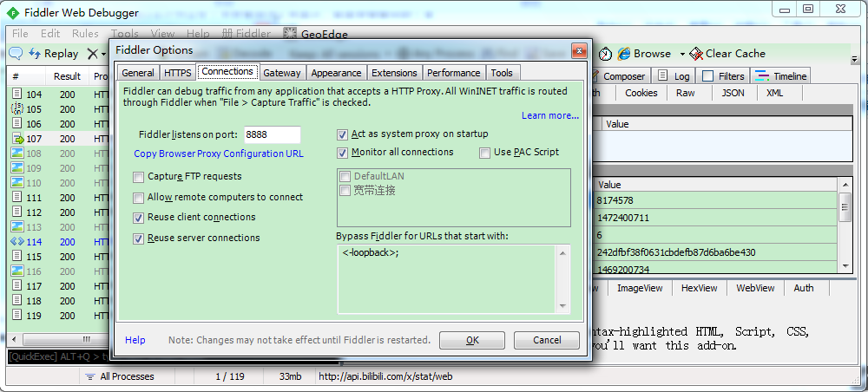Screen dimensions: 868x392
Task: Open the GeoEdge menu item
Action: coord(316,34)
